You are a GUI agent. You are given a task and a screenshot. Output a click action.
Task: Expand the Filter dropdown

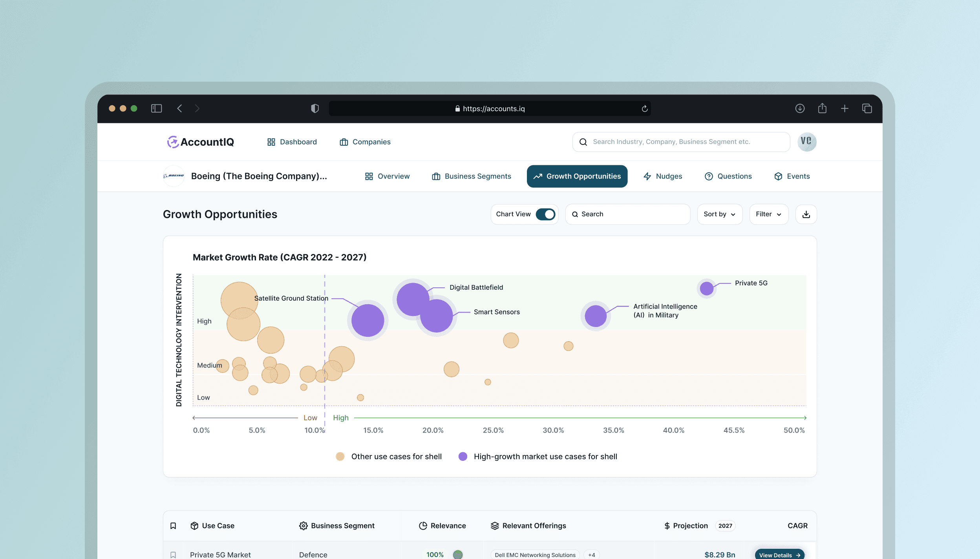tap(768, 214)
